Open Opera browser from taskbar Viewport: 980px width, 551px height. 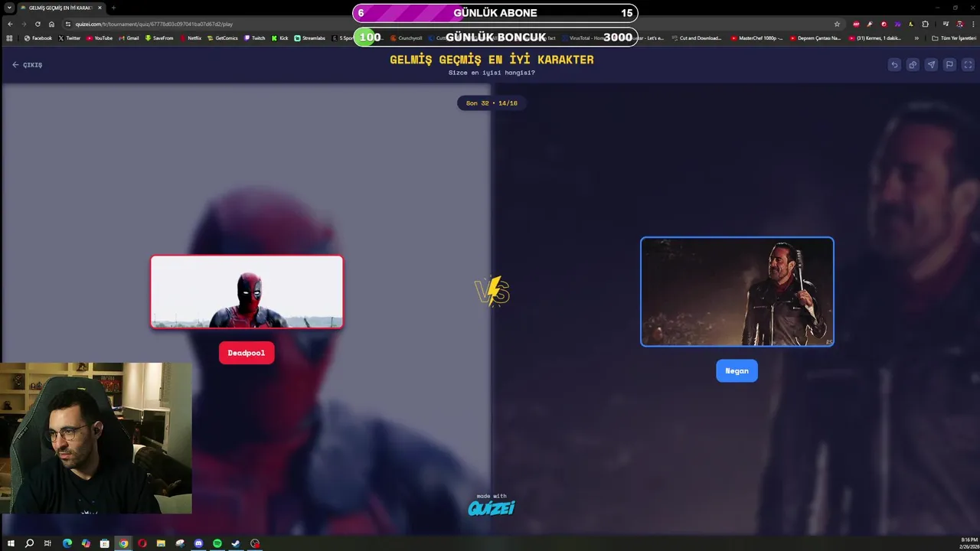(142, 543)
